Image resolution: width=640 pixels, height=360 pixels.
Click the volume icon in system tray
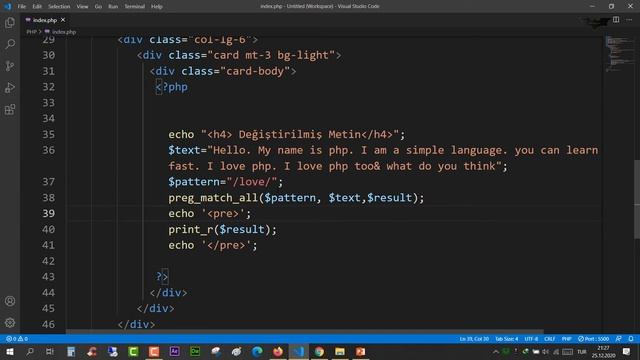coord(545,351)
